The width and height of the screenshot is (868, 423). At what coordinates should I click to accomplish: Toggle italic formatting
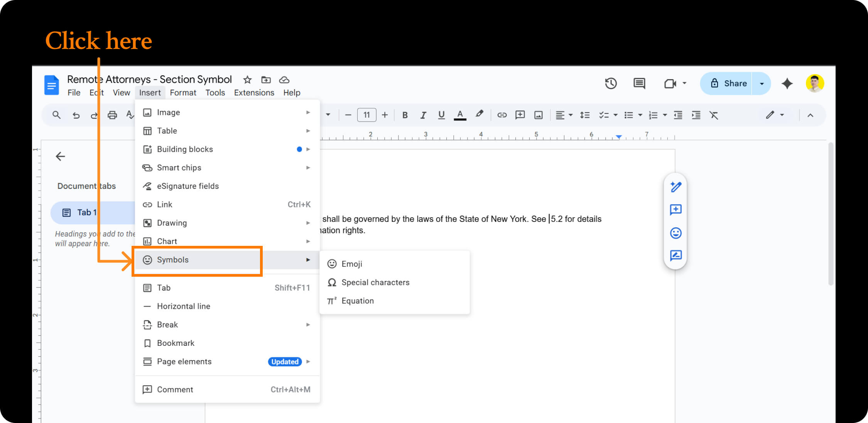tap(423, 115)
